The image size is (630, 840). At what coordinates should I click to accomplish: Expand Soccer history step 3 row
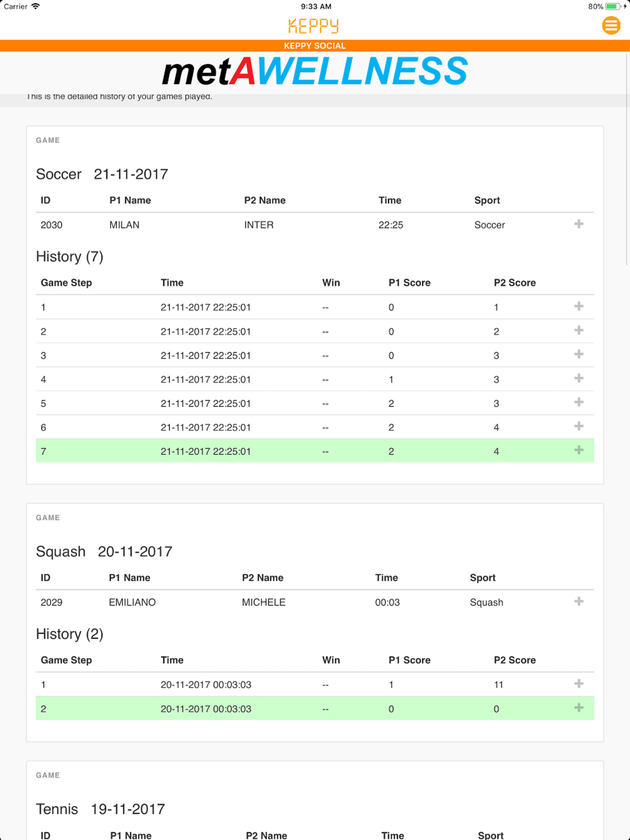(579, 355)
